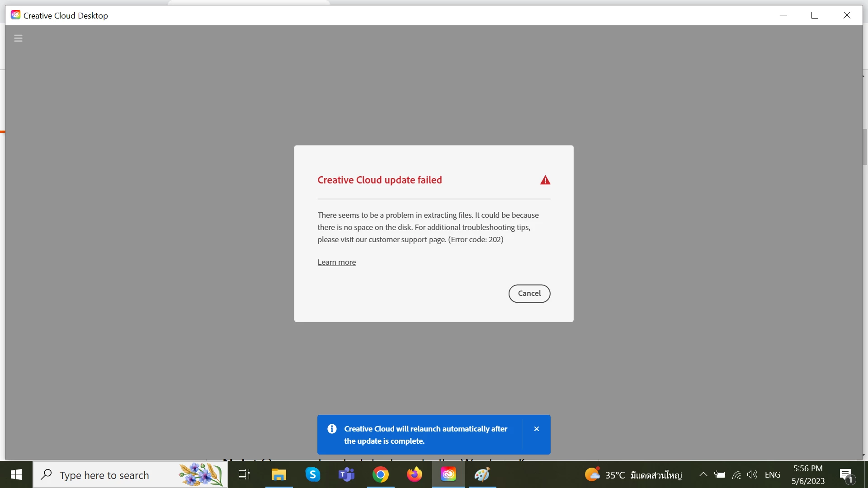Viewport: 868px width, 488px height.
Task: Open the volume control
Action: click(x=752, y=474)
